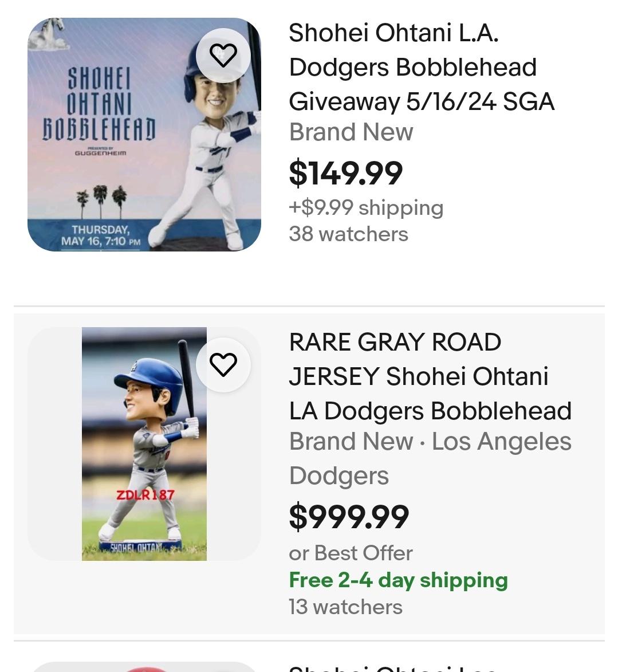Tap 'Brand New' condition on the first listing

pos(351,132)
